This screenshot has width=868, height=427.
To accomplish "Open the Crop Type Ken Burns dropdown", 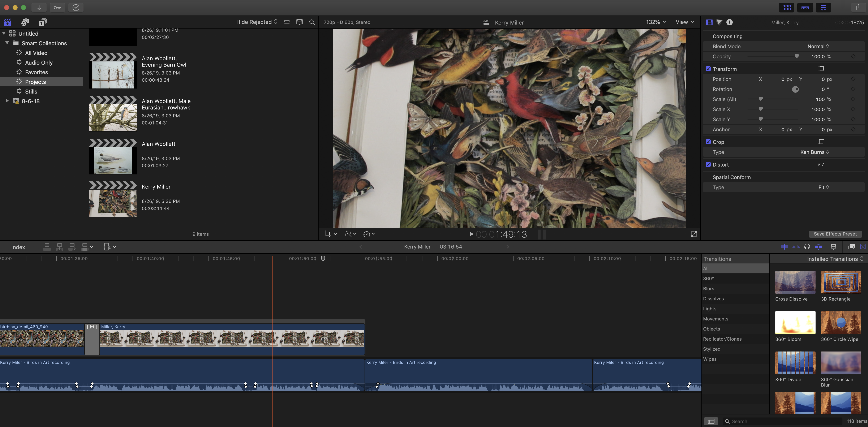I will click(815, 152).
